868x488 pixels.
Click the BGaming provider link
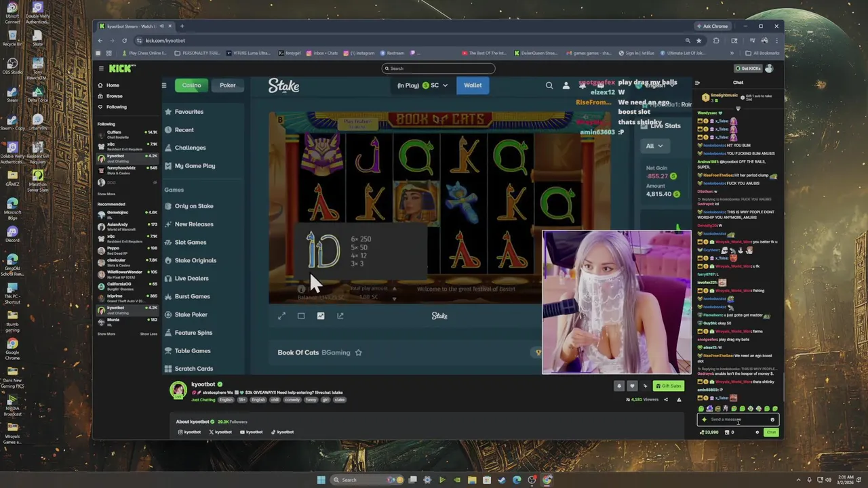(336, 352)
